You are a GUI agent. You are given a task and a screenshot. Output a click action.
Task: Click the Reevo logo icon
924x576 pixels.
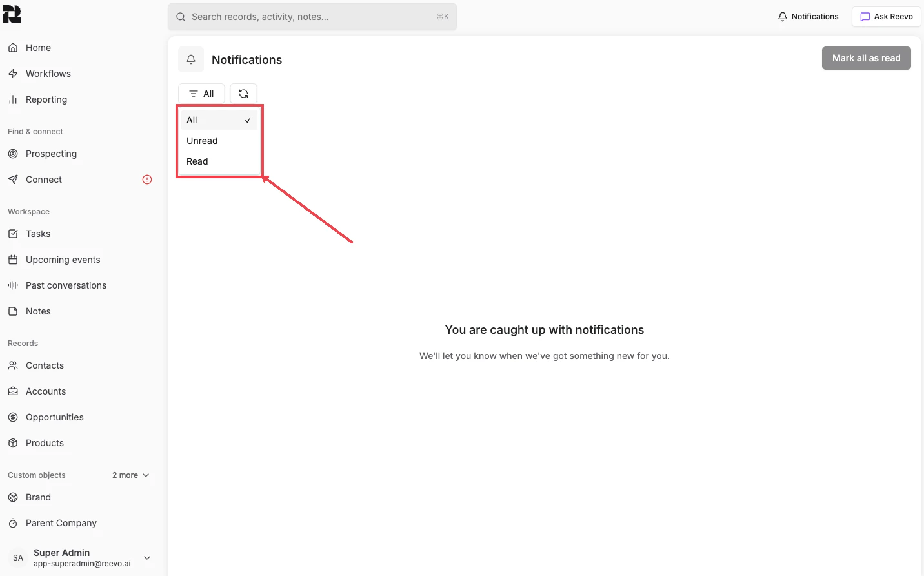pos(12,14)
